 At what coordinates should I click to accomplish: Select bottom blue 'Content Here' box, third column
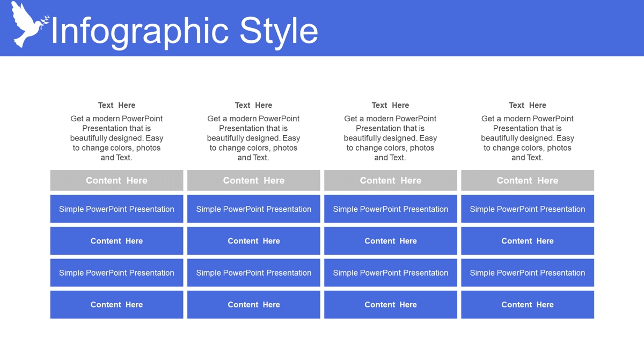391,305
